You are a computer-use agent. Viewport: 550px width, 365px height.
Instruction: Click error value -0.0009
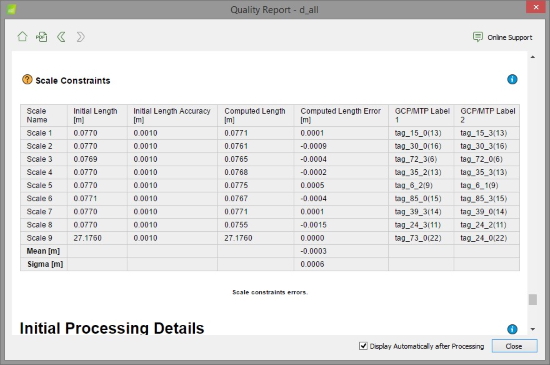[x=313, y=146]
